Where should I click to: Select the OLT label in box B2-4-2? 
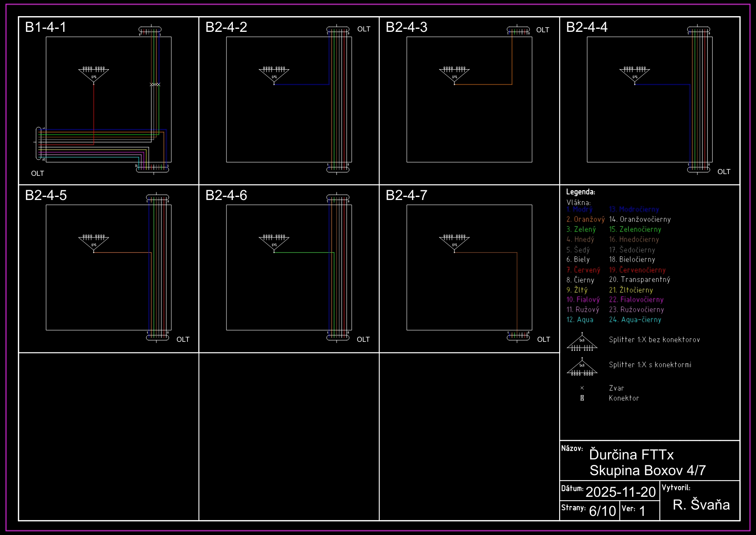pyautogui.click(x=364, y=29)
